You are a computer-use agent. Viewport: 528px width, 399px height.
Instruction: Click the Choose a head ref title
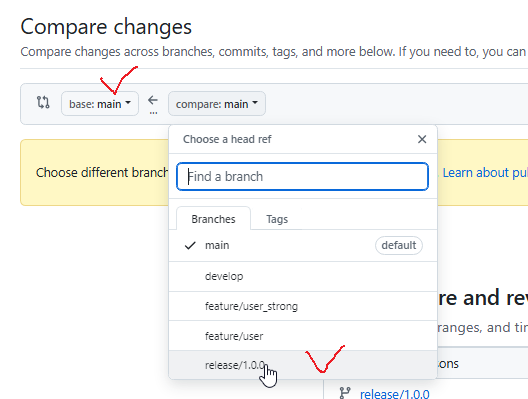click(x=227, y=139)
